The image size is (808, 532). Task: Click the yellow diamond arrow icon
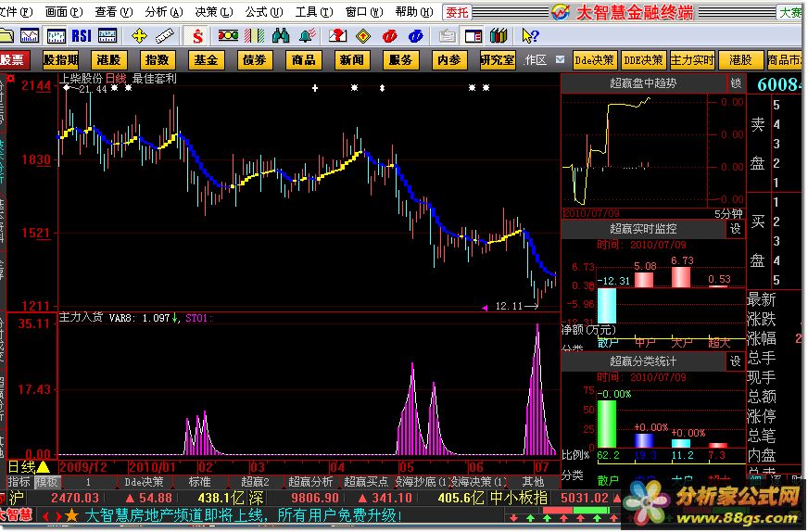363,35
